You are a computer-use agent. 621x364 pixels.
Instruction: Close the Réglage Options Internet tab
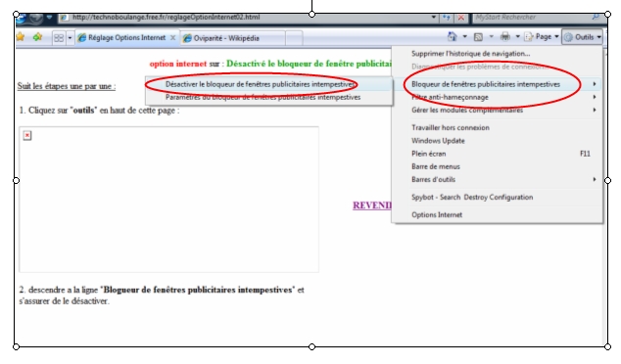(x=172, y=37)
